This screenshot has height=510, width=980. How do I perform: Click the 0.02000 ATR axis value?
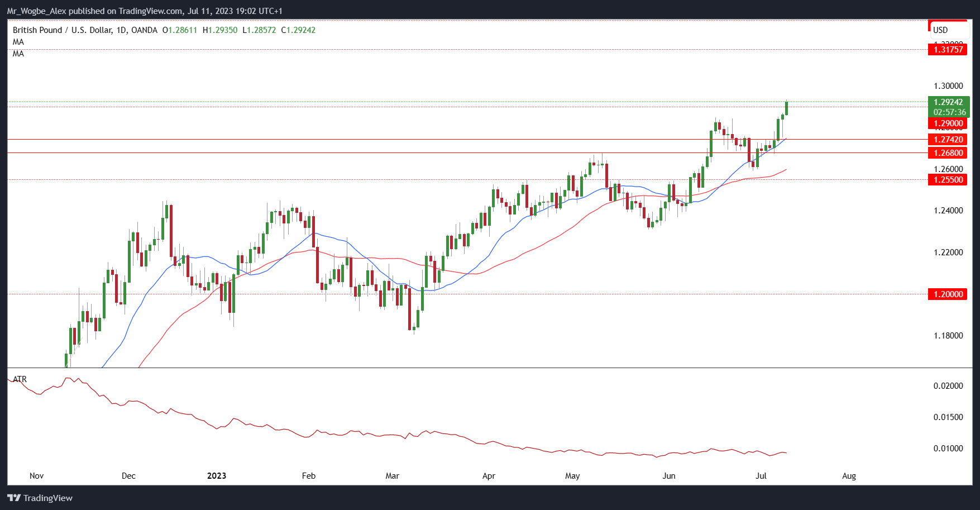(948, 386)
